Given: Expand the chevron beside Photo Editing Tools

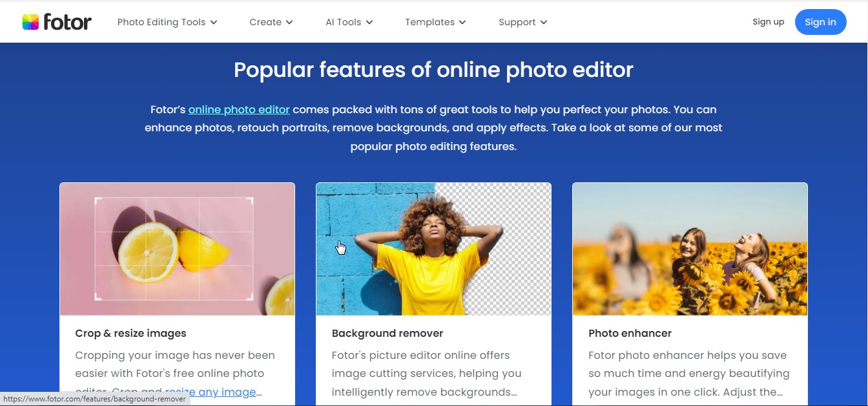Looking at the screenshot, I should [x=214, y=23].
